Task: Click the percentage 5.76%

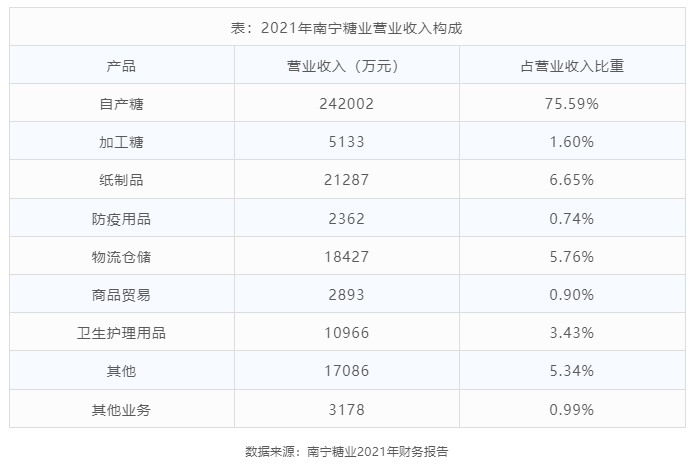Action: (572, 257)
